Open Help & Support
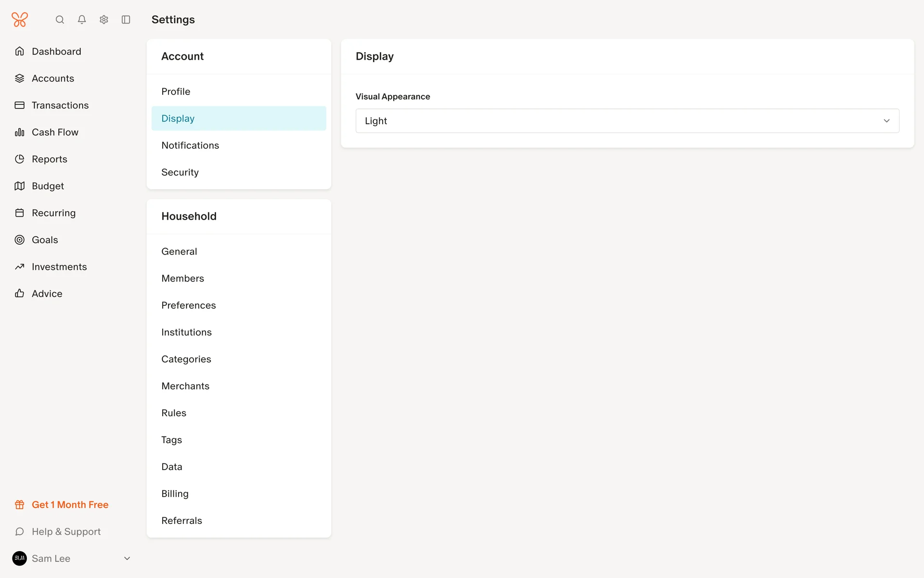Image resolution: width=924 pixels, height=578 pixels. click(66, 532)
